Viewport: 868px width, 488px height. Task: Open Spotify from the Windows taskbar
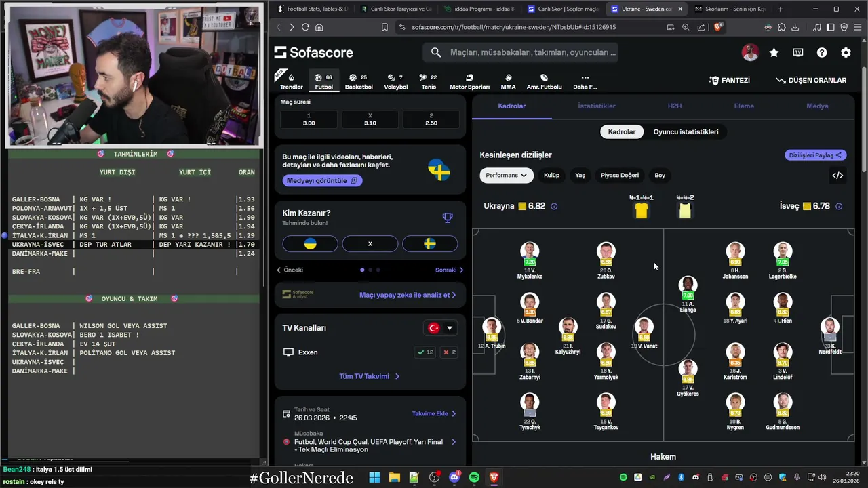[474, 477]
